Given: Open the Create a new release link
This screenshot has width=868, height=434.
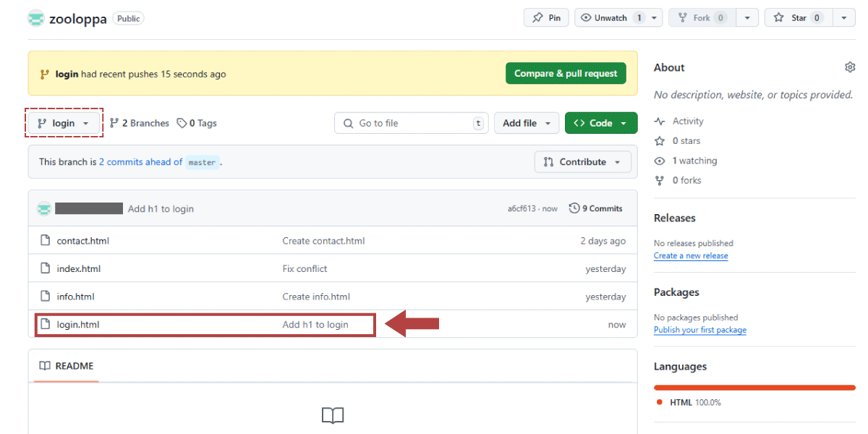Looking at the screenshot, I should pyautogui.click(x=691, y=256).
